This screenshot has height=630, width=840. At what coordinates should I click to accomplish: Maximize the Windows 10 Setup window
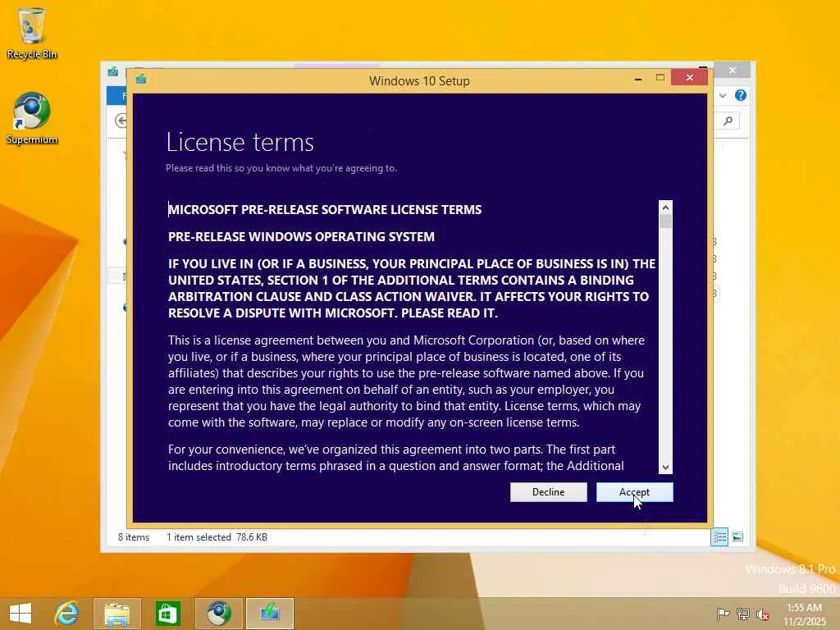click(660, 78)
